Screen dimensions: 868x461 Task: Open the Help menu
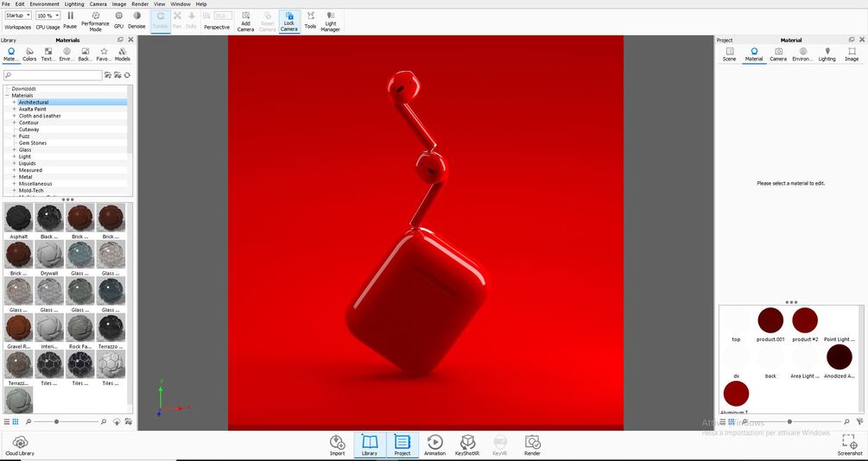click(201, 3)
